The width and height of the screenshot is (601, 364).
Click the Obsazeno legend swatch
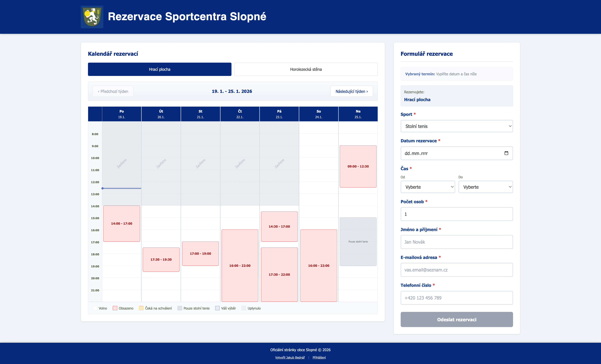[115, 308]
